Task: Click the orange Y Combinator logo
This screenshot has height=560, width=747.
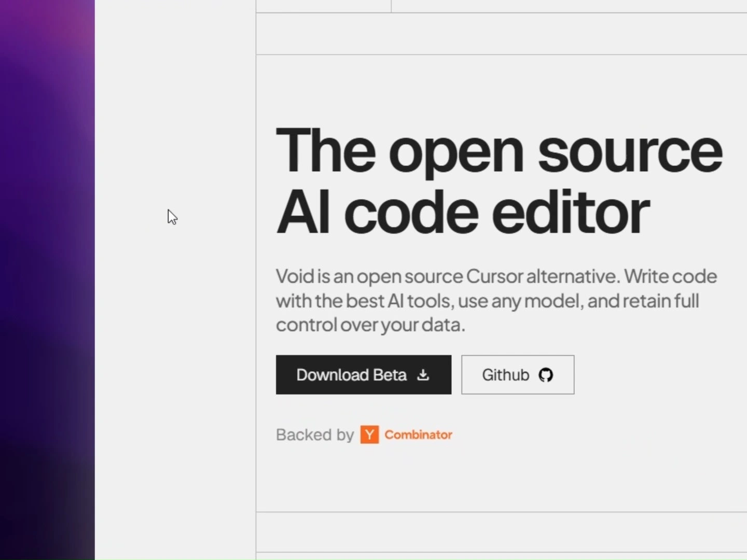Action: pyautogui.click(x=369, y=435)
